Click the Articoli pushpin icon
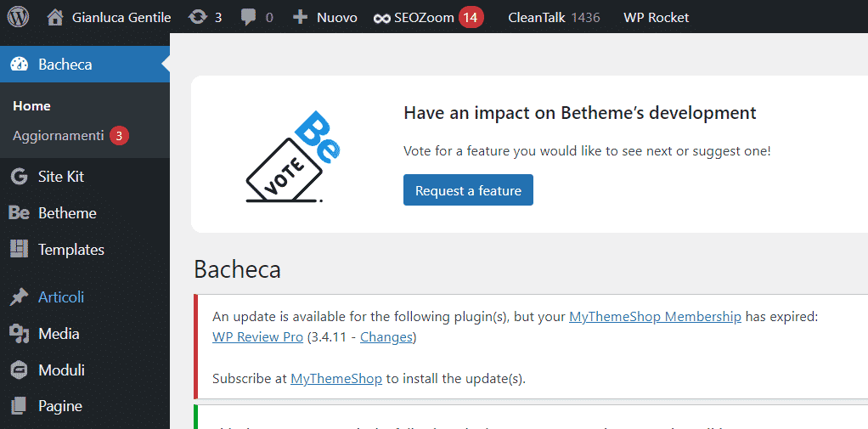The height and width of the screenshot is (429, 868). (19, 297)
